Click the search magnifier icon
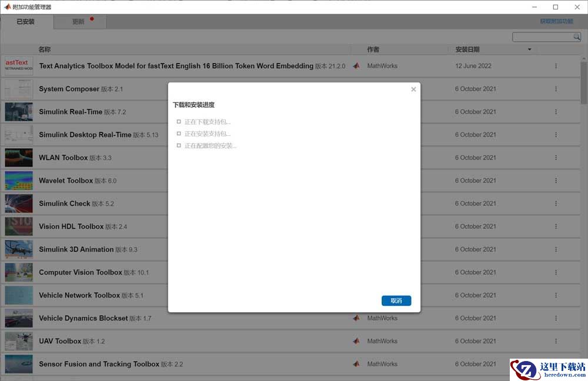Screen dimensions: 588x381 (x=577, y=36)
